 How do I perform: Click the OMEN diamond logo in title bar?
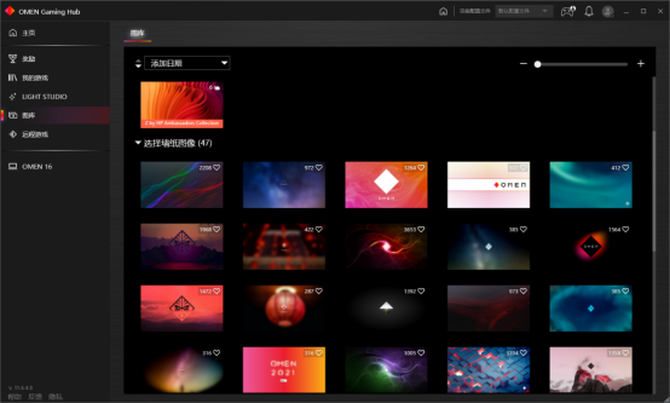(x=10, y=11)
